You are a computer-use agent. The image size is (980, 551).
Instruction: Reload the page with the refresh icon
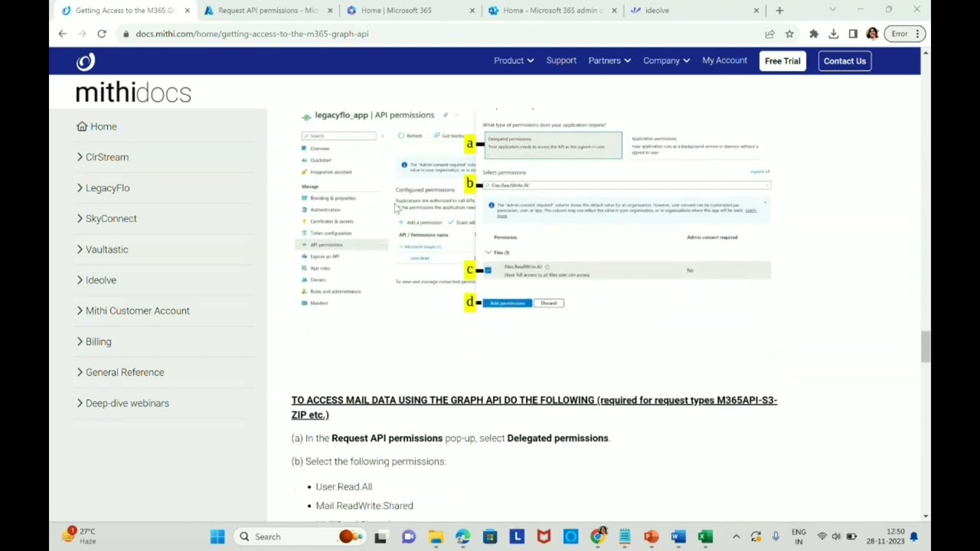click(x=102, y=34)
